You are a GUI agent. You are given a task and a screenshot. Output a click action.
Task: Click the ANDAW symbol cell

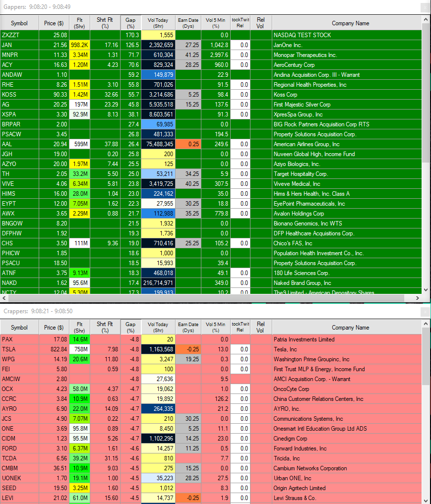pos(20,75)
